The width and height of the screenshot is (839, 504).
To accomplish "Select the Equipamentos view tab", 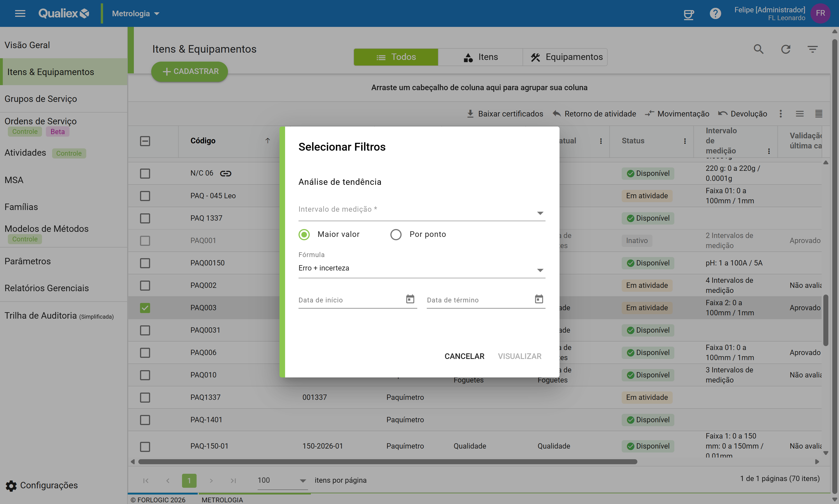I will [x=565, y=57].
